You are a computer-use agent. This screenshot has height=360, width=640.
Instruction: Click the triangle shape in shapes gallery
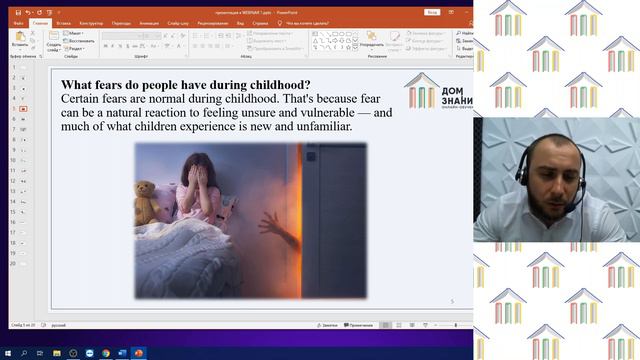(315, 40)
